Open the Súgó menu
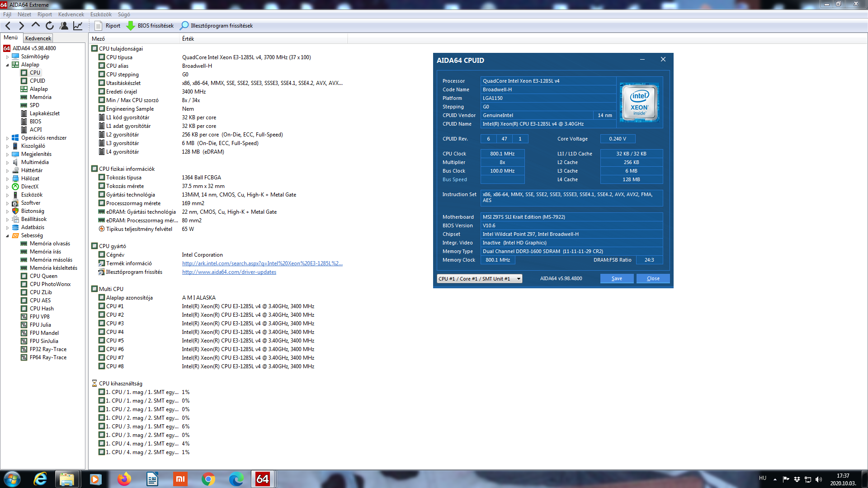The height and width of the screenshot is (488, 868). [124, 14]
